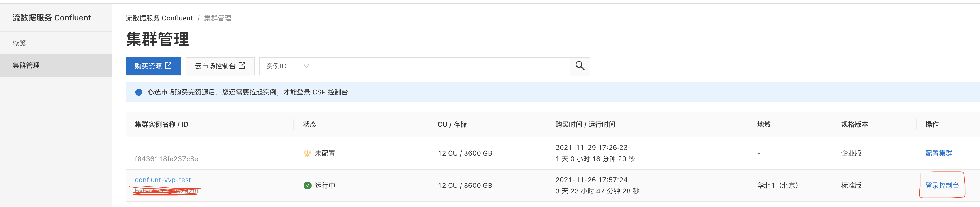980x207 pixels.
Task: Open the conflunt-vvp-test cluster link
Action: (163, 180)
